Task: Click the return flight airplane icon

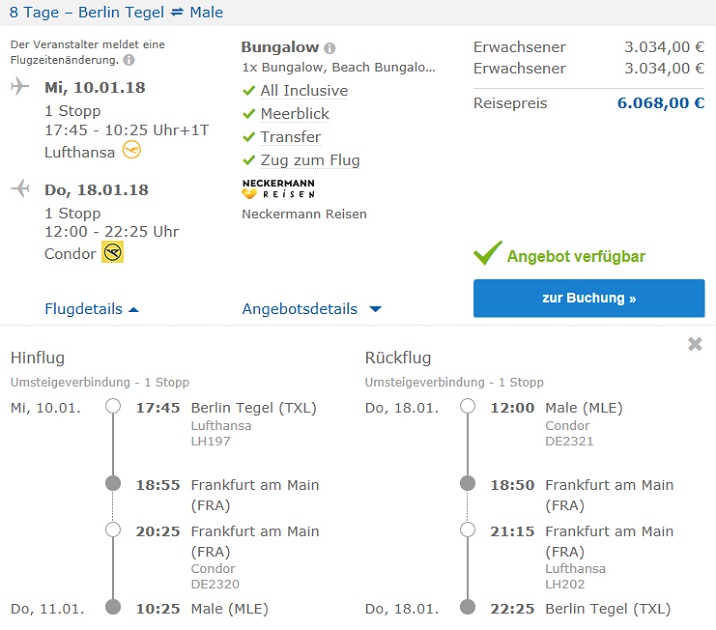Action: tap(20, 189)
